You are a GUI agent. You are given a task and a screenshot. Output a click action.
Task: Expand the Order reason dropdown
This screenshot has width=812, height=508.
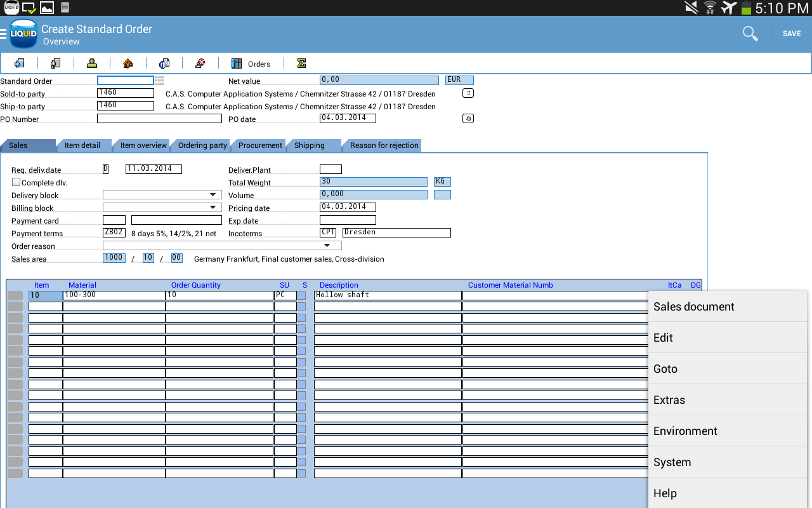(x=327, y=246)
